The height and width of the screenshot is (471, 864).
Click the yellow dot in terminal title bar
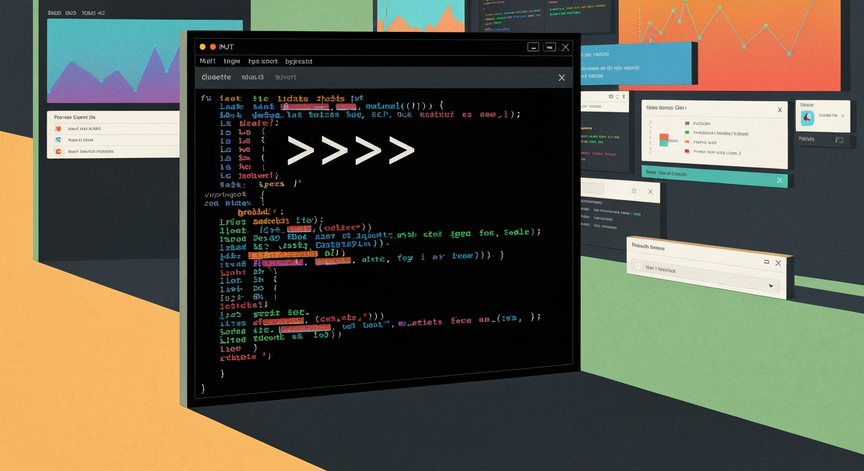(x=203, y=47)
